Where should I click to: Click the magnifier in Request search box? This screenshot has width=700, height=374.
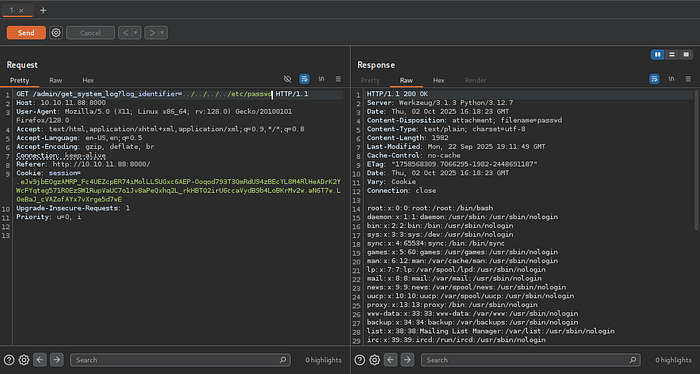[283, 360]
